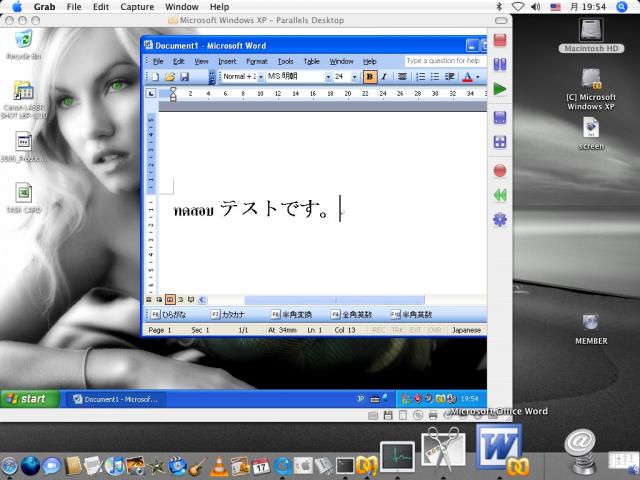Screen dimensions: 640x480
Task: Click the Parallels blue gear settings icon
Action: tap(500, 220)
